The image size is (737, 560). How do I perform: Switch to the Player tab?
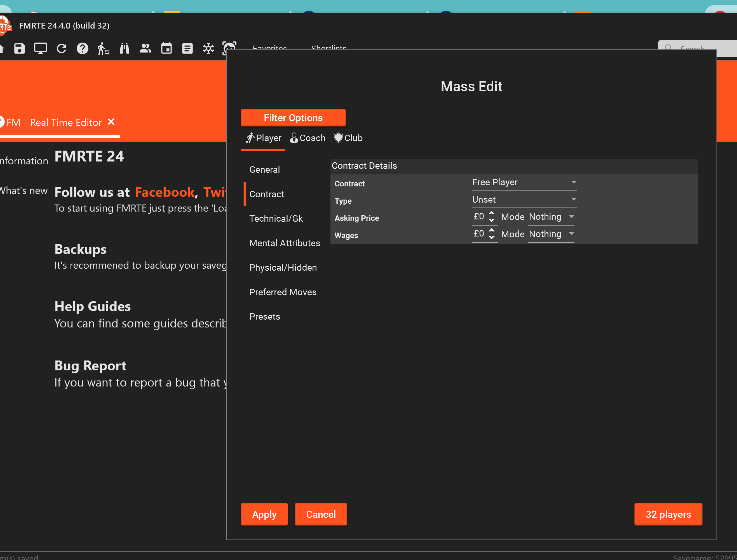coord(263,138)
